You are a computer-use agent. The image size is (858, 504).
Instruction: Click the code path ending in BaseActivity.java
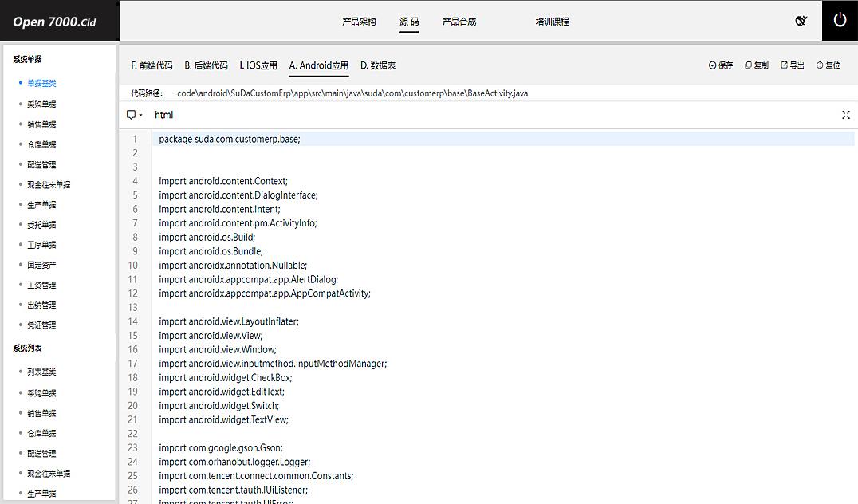tap(352, 93)
